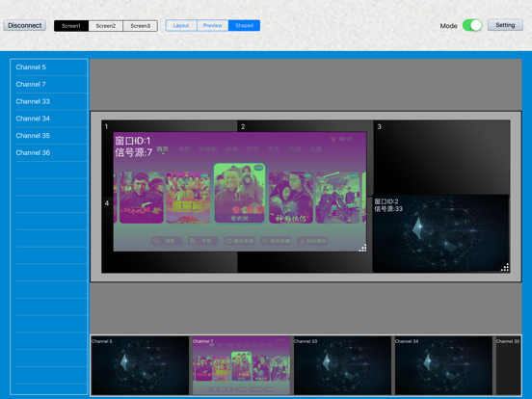Open the Preview view tab

212,25
